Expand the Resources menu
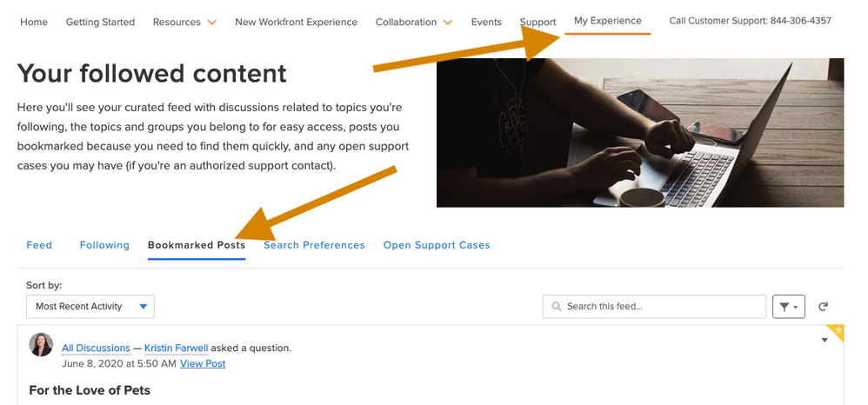The height and width of the screenshot is (405, 868). [x=184, y=22]
